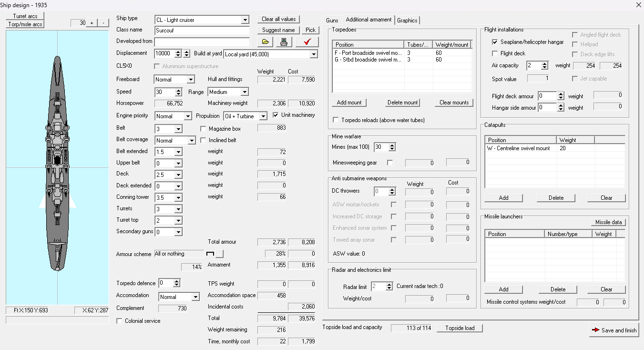Screen dimensions: 644x350
Task: Open Conning tower dropdown
Action: pos(178,197)
